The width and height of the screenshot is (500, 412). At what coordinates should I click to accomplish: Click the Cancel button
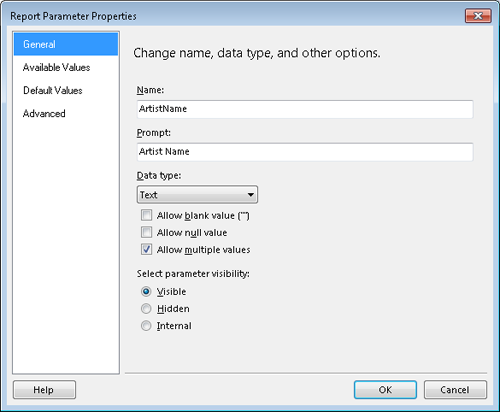(x=455, y=390)
